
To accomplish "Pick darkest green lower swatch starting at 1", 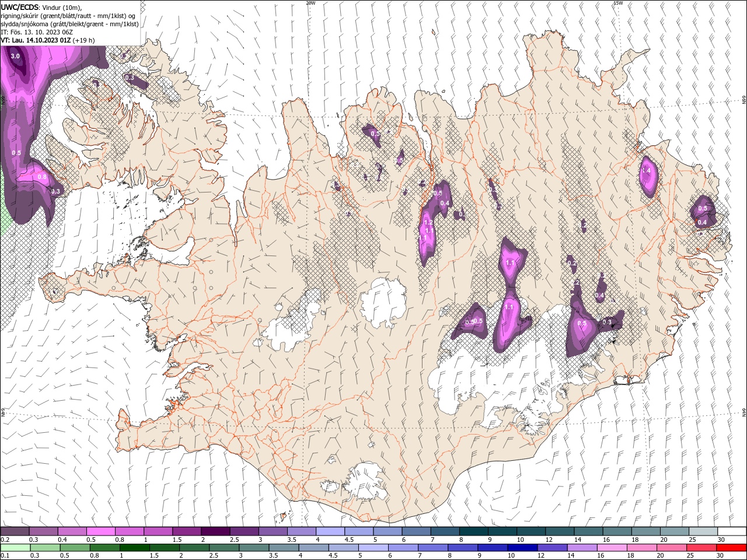I will pos(134,548).
